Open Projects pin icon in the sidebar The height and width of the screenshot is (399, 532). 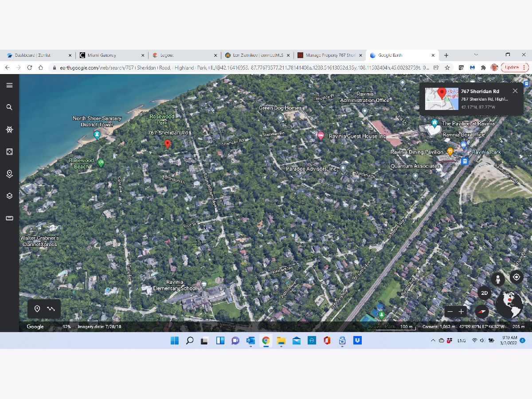coord(9,174)
